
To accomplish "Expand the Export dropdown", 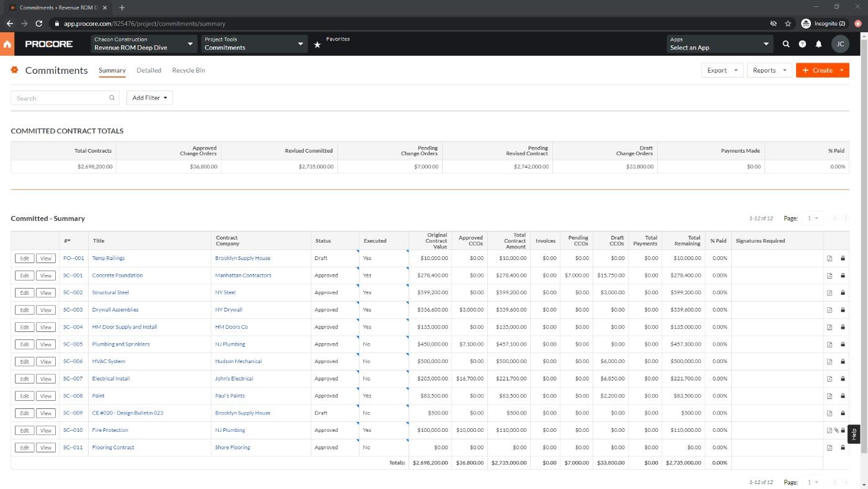I will pos(735,70).
